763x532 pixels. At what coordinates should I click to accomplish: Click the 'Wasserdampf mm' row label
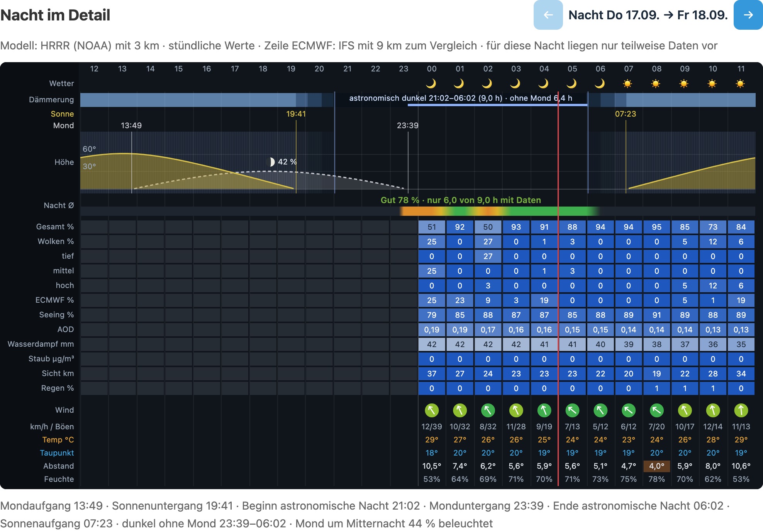pos(41,344)
